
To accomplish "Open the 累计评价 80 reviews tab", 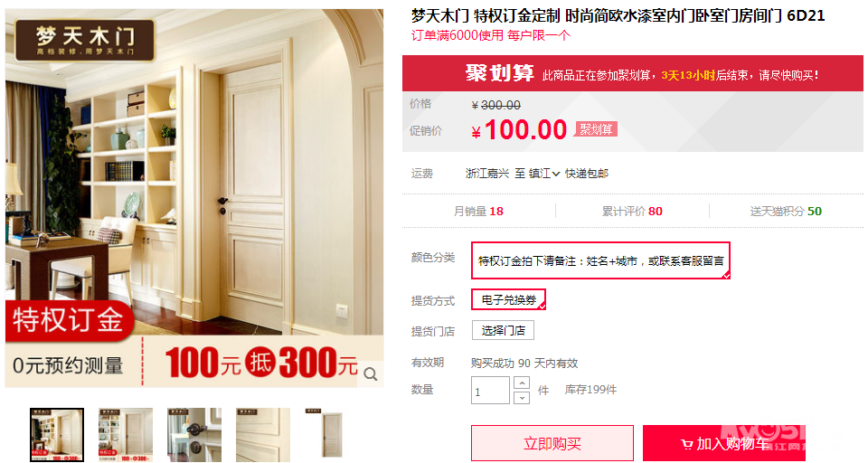I will (x=632, y=211).
